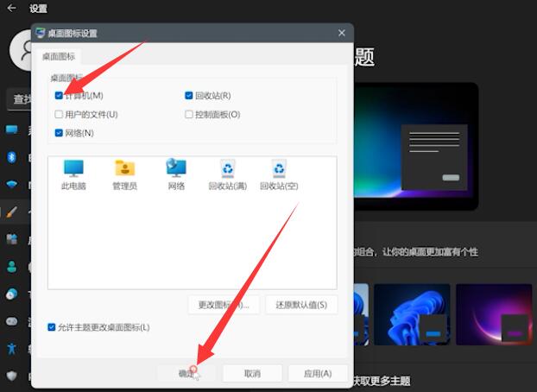Click the Settings search field
The width and height of the screenshot is (537, 392).
20,99
